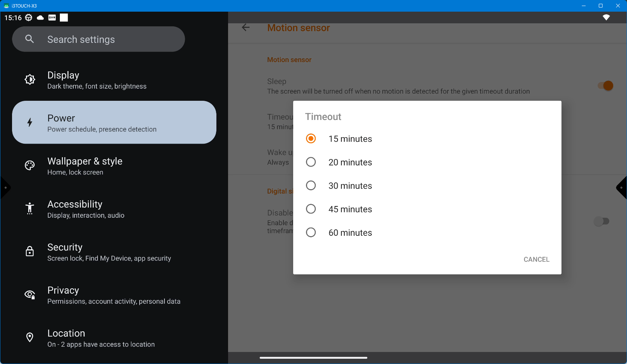This screenshot has height=364, width=627.
Task: Select 20 minutes timeout option
Action: (x=311, y=162)
